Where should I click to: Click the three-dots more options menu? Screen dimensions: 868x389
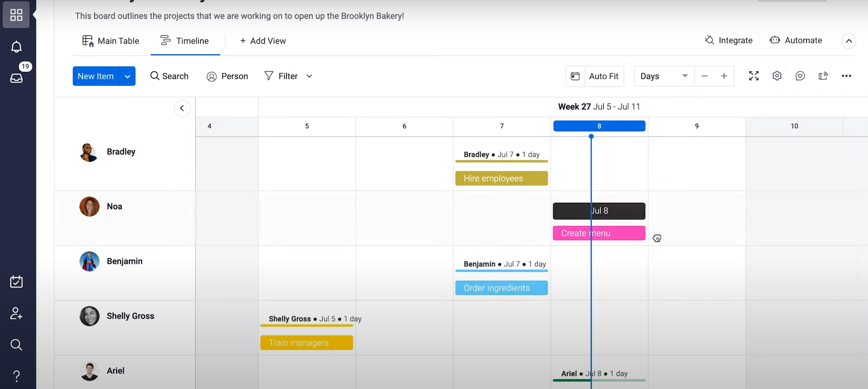point(846,76)
